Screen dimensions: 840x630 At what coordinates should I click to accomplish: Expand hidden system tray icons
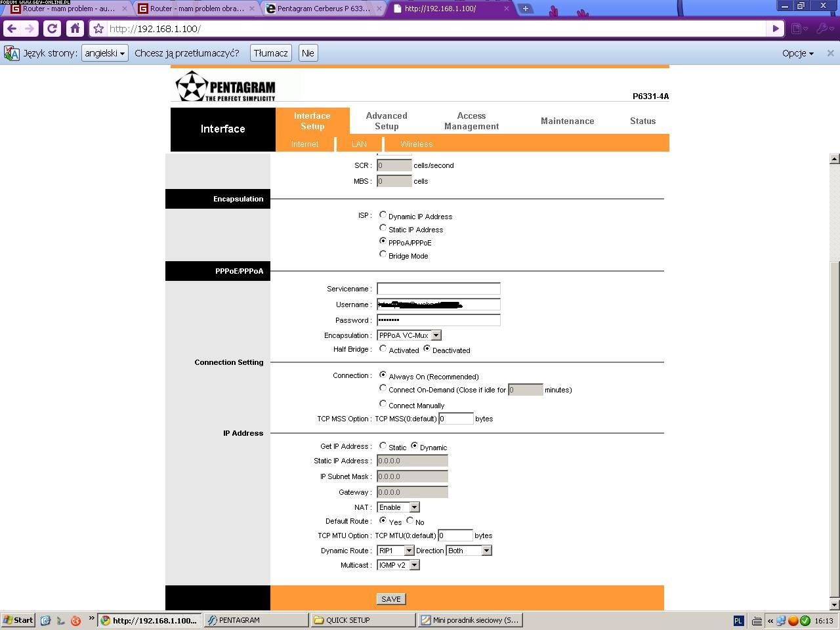click(770, 620)
